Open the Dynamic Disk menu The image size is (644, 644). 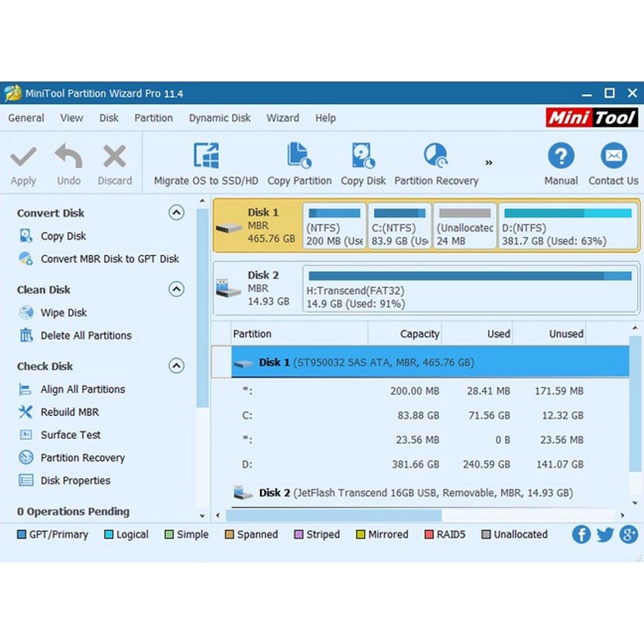coord(220,118)
